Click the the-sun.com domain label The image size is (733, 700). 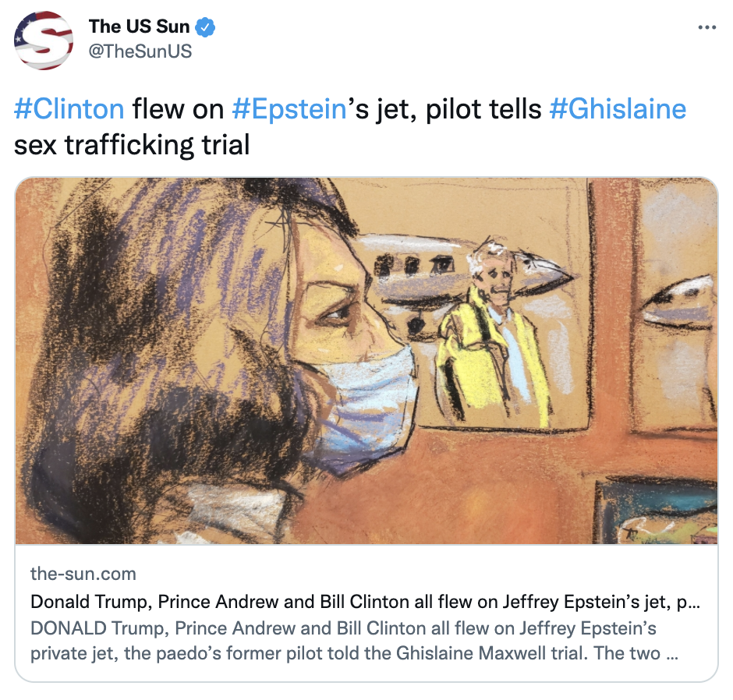[83, 574]
